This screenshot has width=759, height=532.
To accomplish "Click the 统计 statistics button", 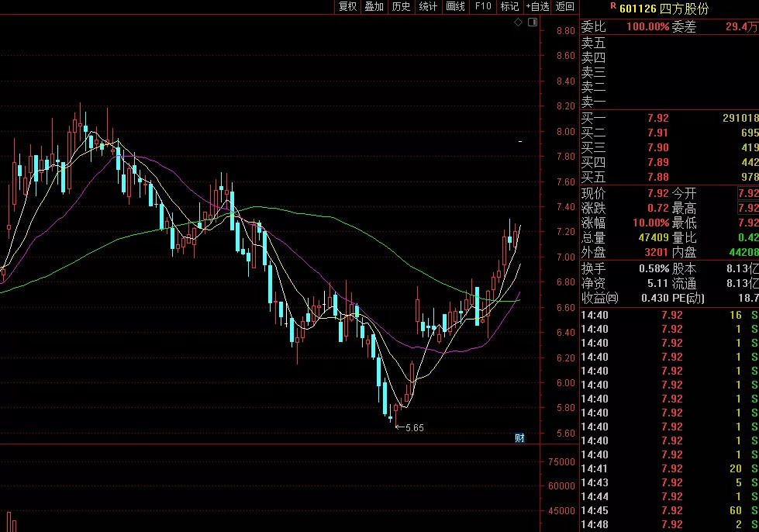I will pos(428,7).
